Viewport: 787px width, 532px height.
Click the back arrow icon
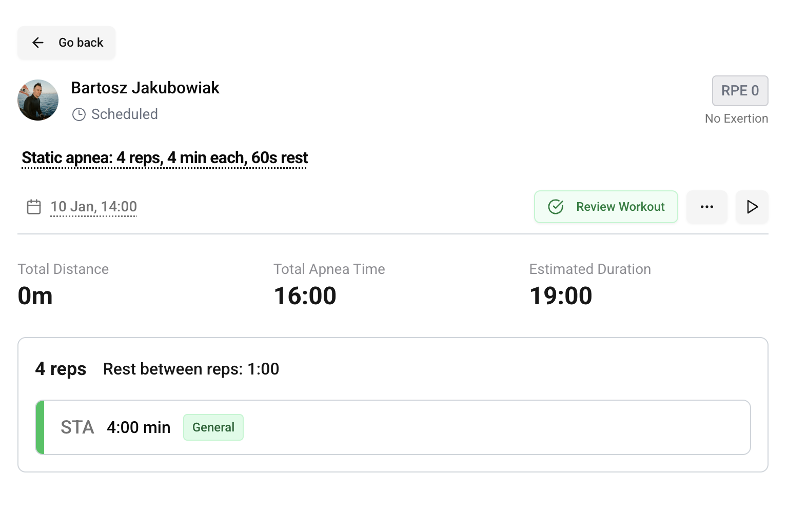38,43
